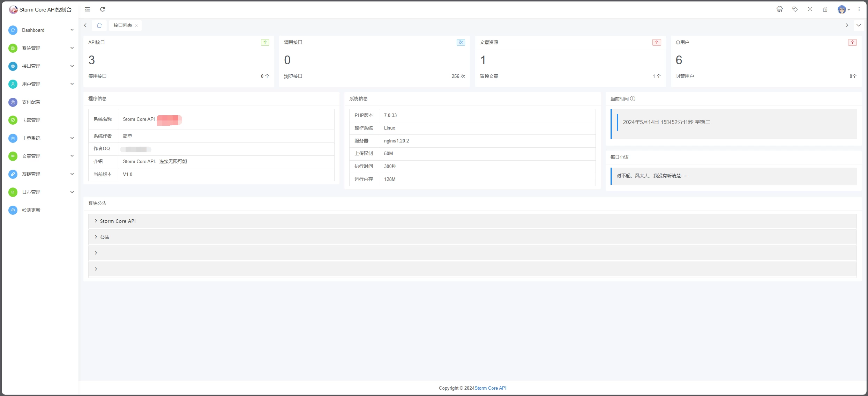Click the home tab icon
Viewport: 868px width, 396px height.
99,25
